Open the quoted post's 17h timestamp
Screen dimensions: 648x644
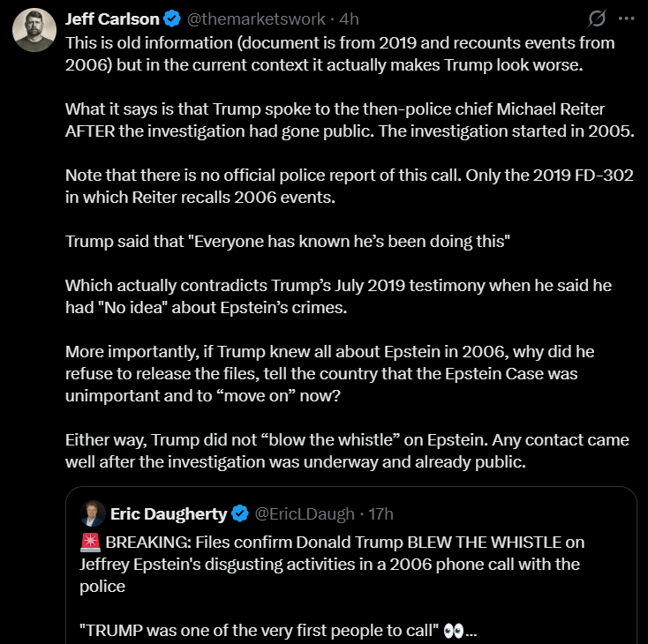[x=381, y=514]
